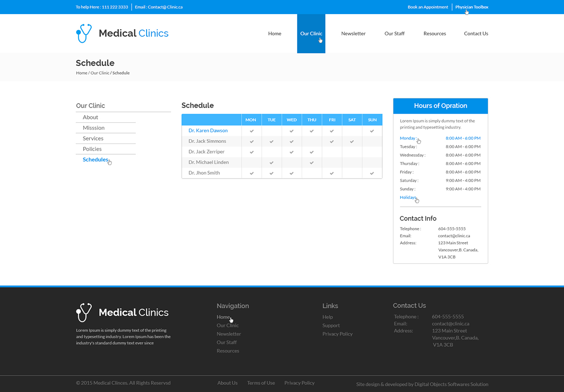The image size is (564, 392).
Task: Open Dr. Karen Dawson's profile link
Action: tap(208, 131)
